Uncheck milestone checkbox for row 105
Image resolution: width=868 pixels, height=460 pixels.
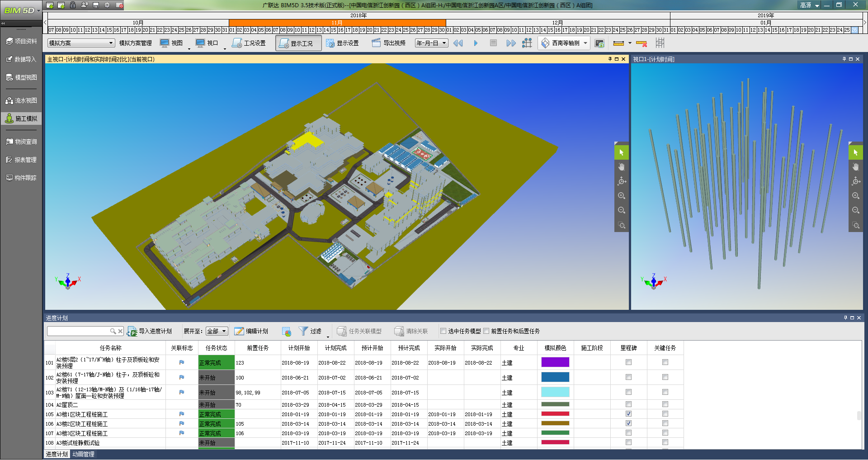click(x=628, y=414)
